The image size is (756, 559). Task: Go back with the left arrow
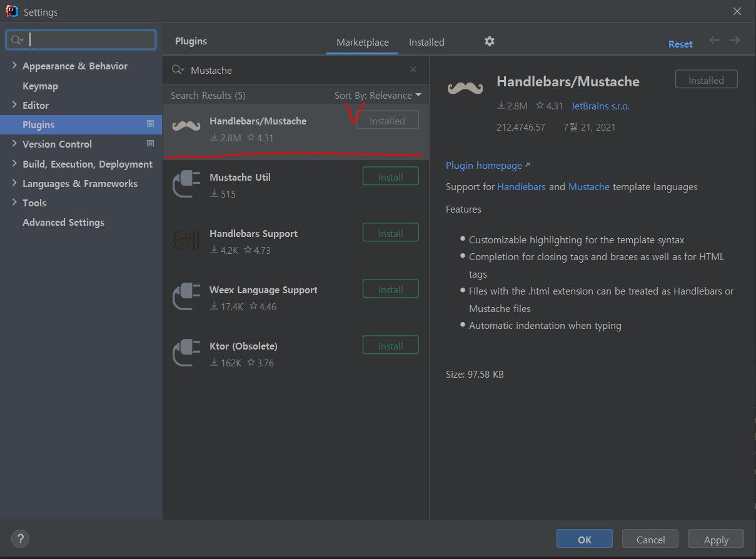(x=714, y=40)
